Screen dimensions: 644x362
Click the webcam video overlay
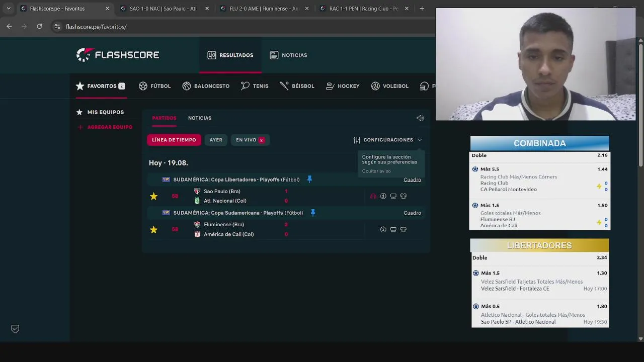pos(535,64)
